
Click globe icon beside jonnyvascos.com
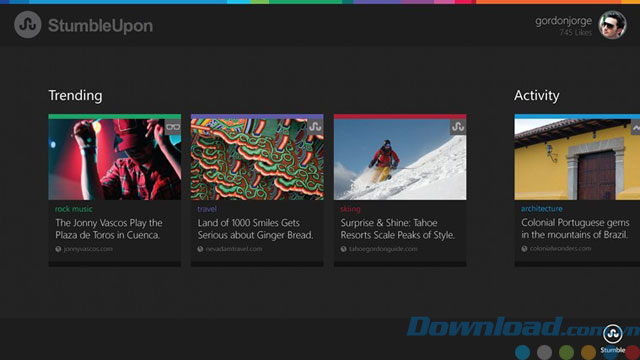pyautogui.click(x=58, y=249)
